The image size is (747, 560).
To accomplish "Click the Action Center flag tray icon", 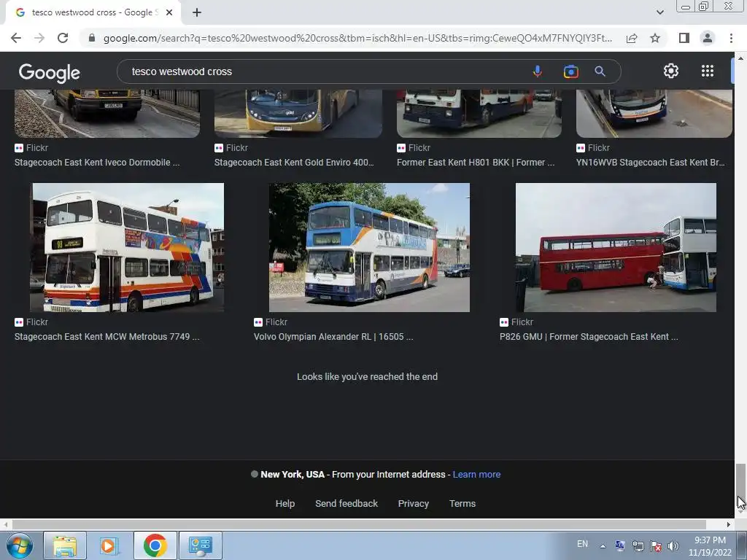I will 656,546.
